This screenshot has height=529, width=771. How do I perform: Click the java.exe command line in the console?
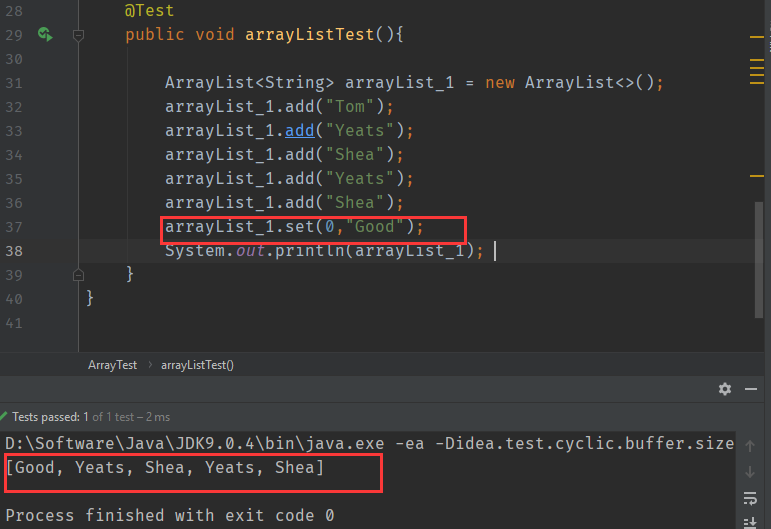coord(369,443)
